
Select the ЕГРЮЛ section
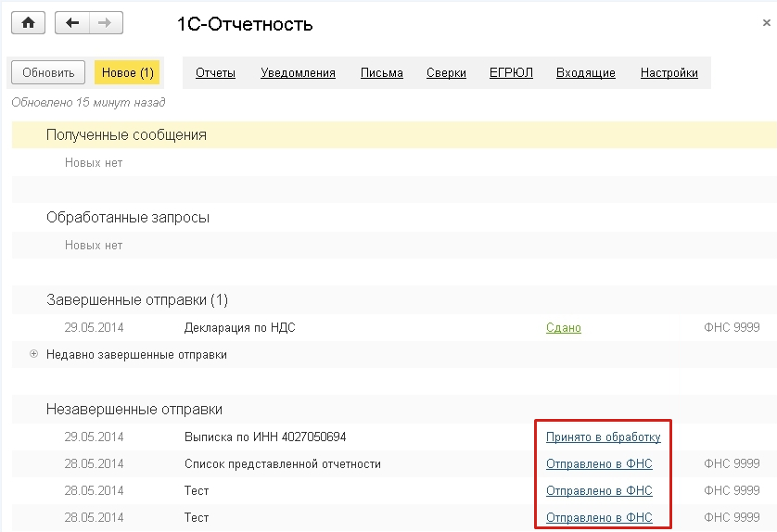click(511, 73)
